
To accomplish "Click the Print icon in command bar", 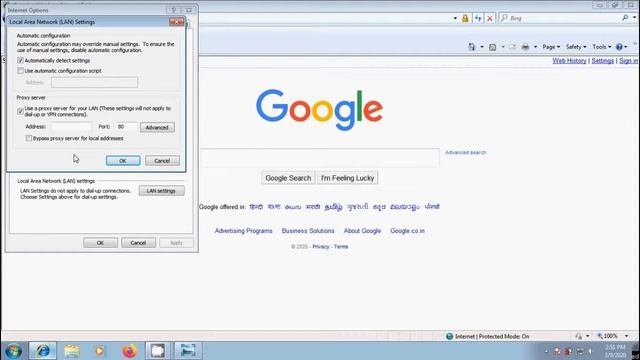I will (525, 47).
